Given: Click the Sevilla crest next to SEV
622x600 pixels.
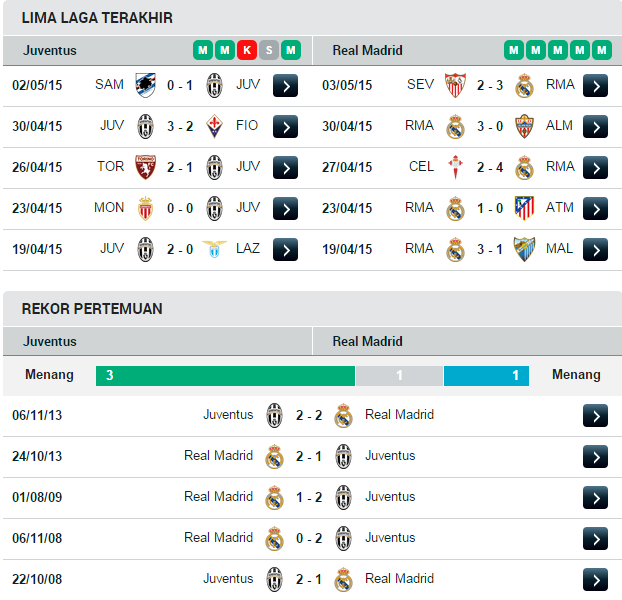Looking at the screenshot, I should tap(455, 85).
